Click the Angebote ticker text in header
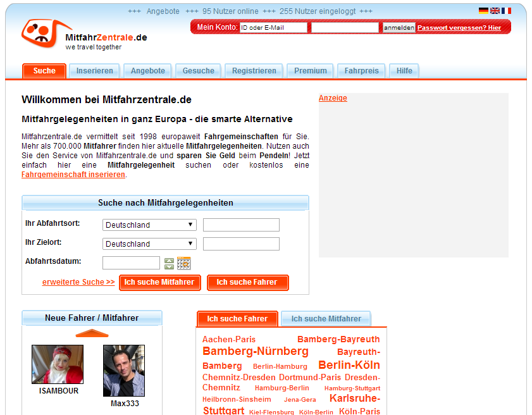This screenshot has height=415, width=532. 163,11
